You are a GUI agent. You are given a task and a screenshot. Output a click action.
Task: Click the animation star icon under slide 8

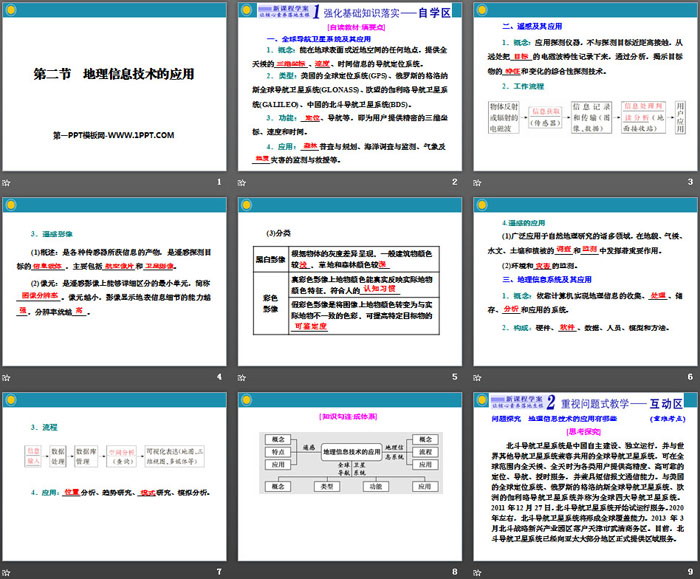241,571
